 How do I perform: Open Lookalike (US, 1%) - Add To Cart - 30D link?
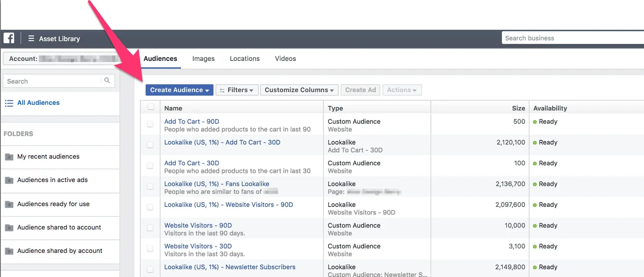click(x=222, y=142)
